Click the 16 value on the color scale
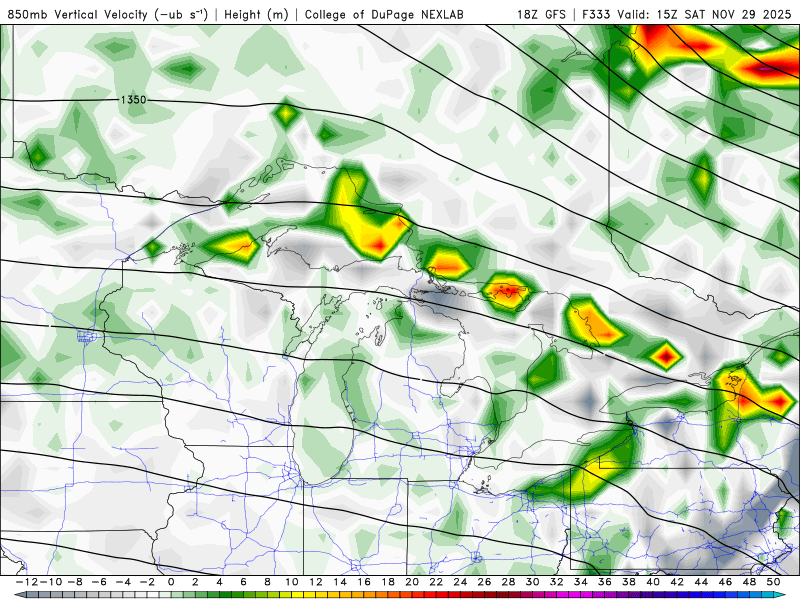The height and width of the screenshot is (600, 800). coord(364,582)
